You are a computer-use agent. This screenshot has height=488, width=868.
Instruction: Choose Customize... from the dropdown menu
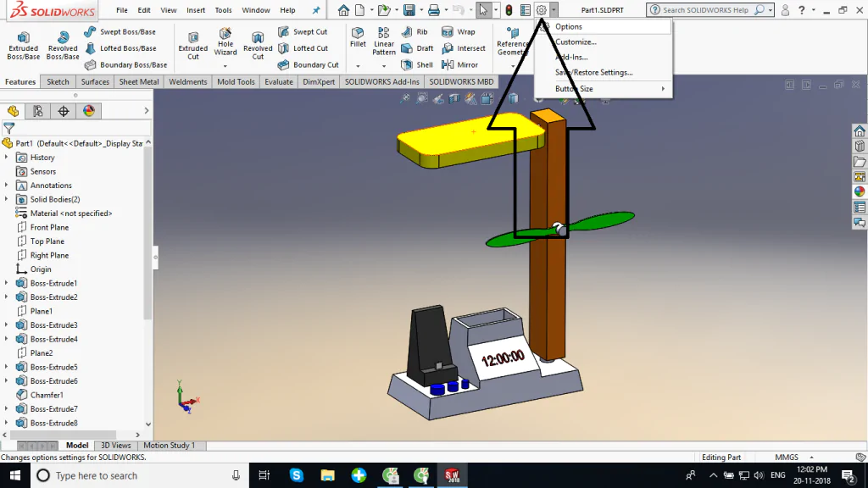click(x=604, y=42)
